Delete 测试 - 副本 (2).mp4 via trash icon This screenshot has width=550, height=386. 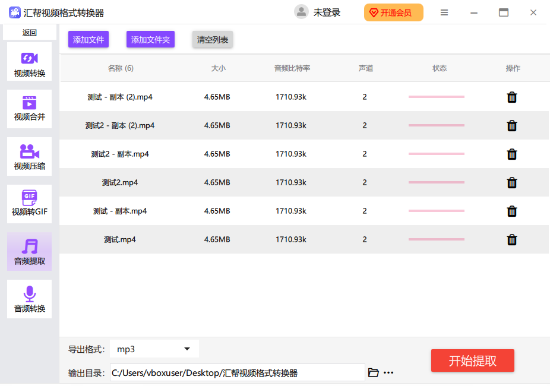coord(512,97)
